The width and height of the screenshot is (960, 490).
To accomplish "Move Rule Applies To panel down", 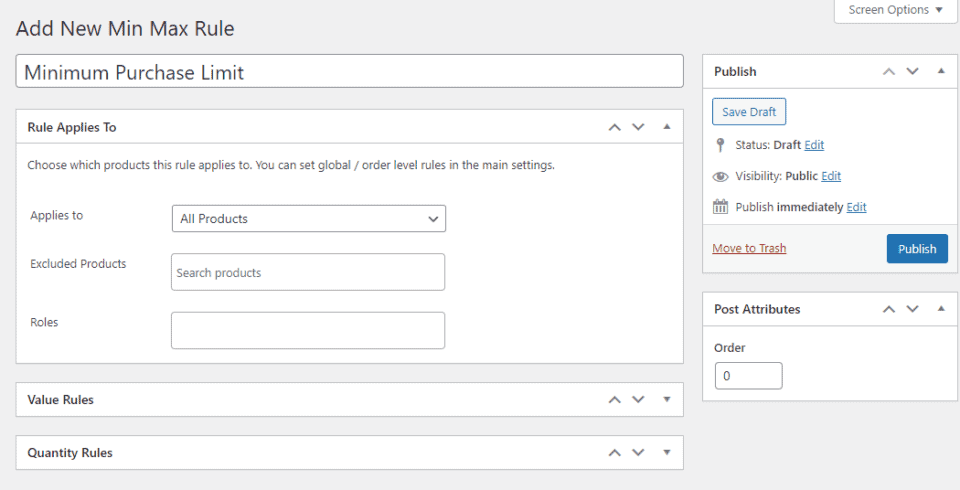I will click(639, 127).
